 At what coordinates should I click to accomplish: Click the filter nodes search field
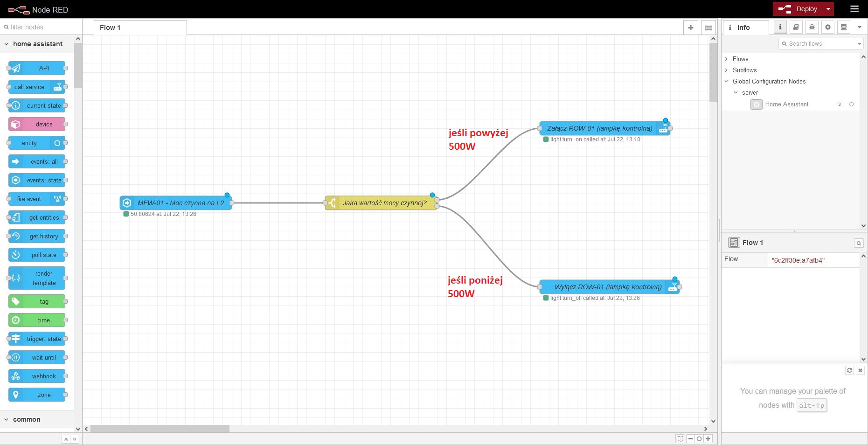coord(42,27)
